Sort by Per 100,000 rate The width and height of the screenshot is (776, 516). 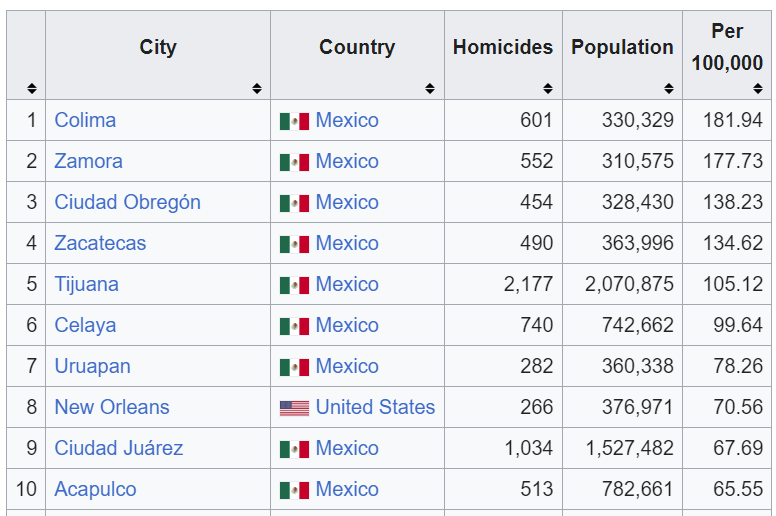point(758,88)
